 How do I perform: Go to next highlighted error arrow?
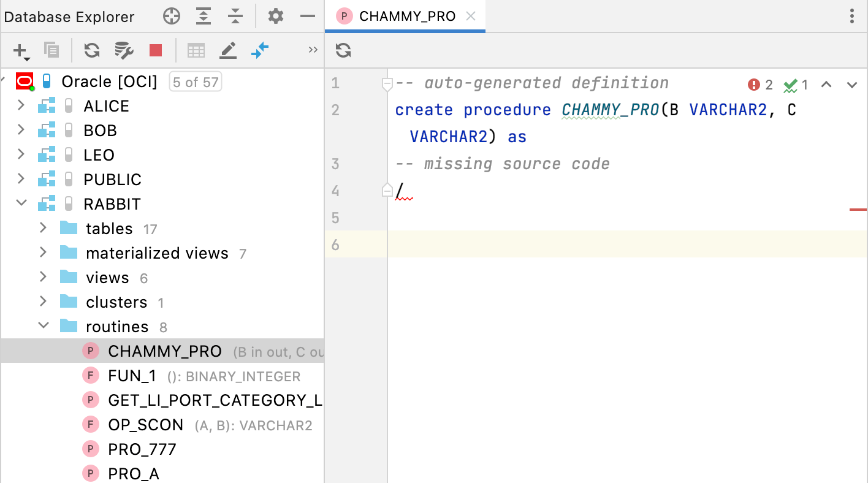click(x=852, y=85)
